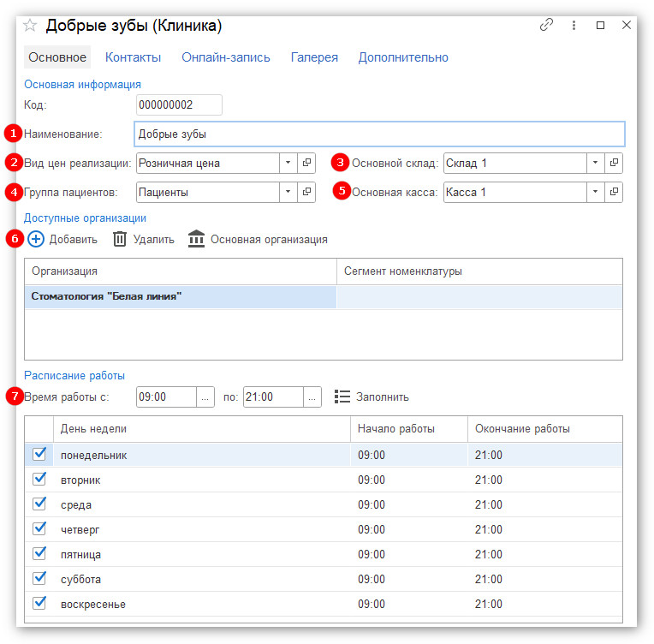The height and width of the screenshot is (644, 654).
Task: Close the Добрые зубы clinic form
Action: point(627,25)
